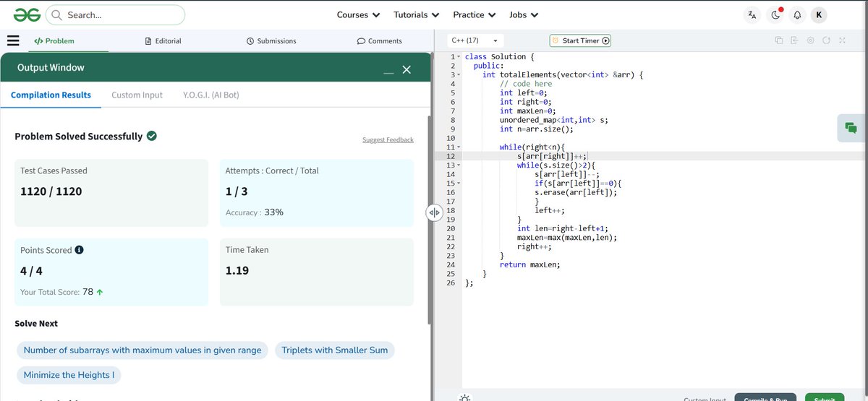Open editor settings gear icon
The width and height of the screenshot is (868, 401).
(811, 40)
